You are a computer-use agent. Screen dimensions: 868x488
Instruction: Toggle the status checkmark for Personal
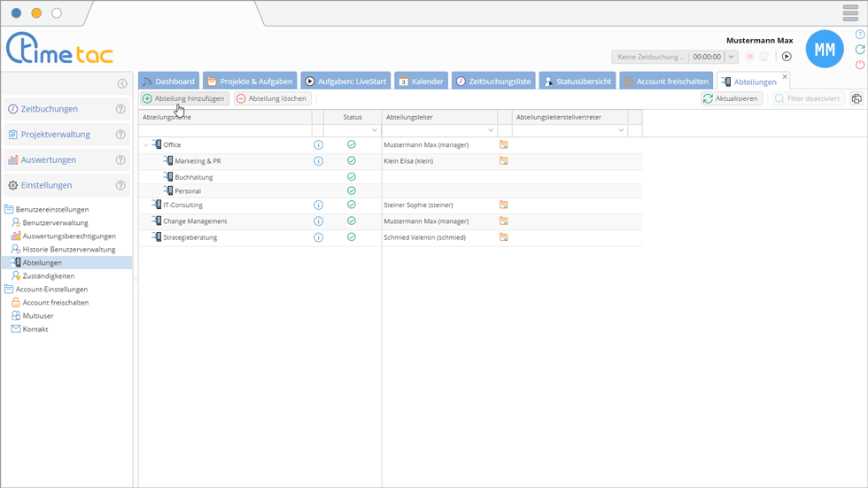point(352,191)
